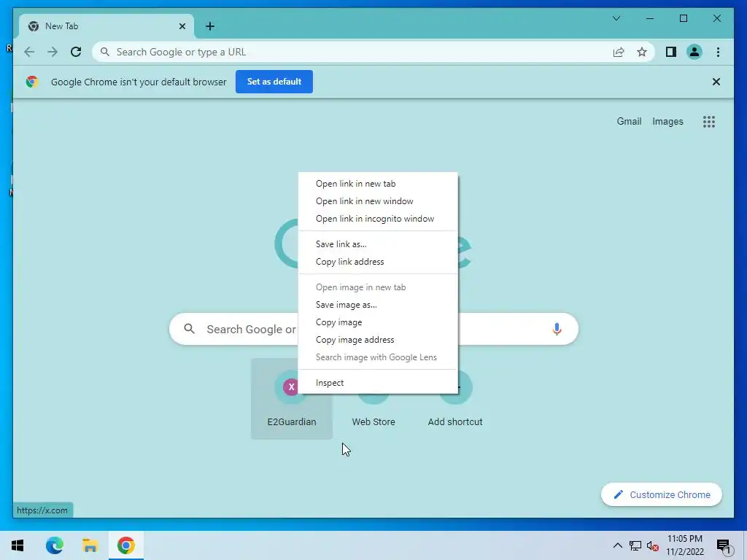Click the magnifier icon in address bar
The image size is (747, 560).
[105, 52]
